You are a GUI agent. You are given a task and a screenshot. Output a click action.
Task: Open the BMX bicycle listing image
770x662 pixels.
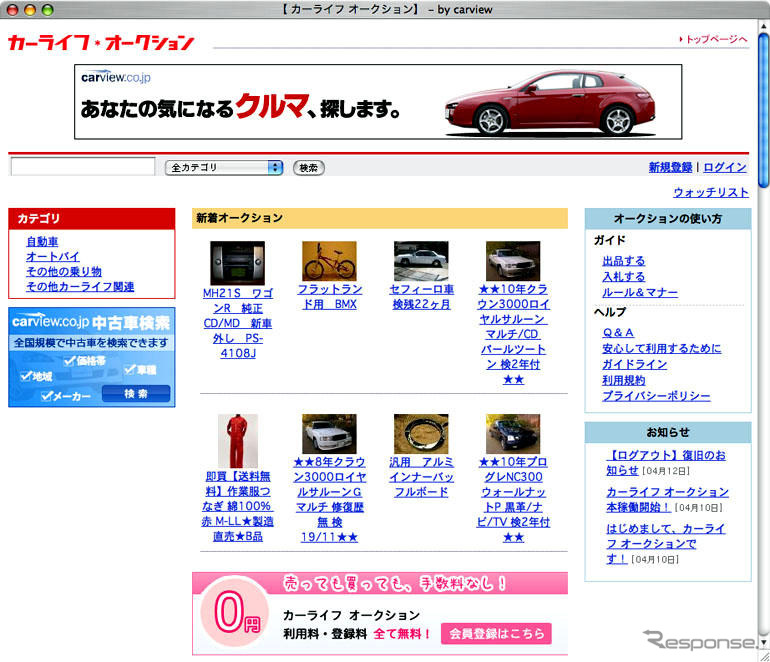[x=329, y=262]
